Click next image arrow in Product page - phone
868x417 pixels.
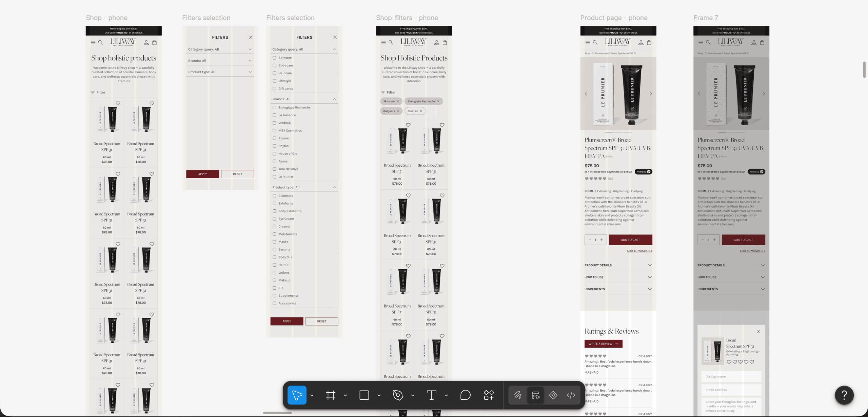coord(651,93)
